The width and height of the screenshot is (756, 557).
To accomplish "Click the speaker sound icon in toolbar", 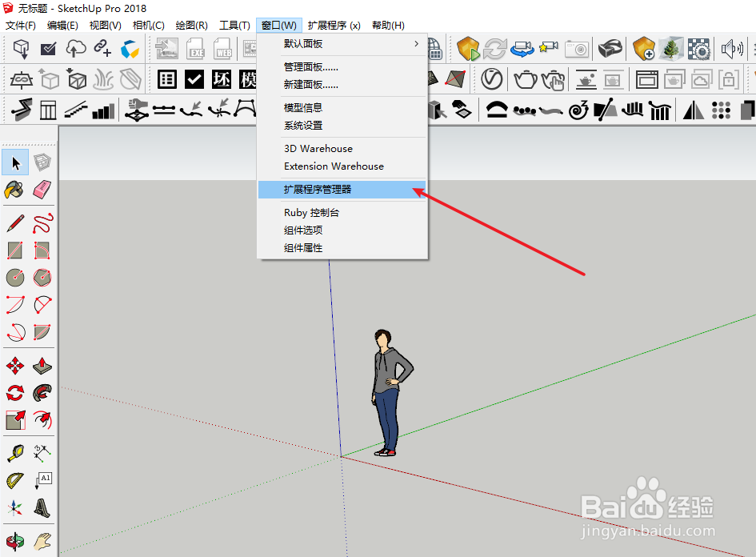I will click(732, 49).
